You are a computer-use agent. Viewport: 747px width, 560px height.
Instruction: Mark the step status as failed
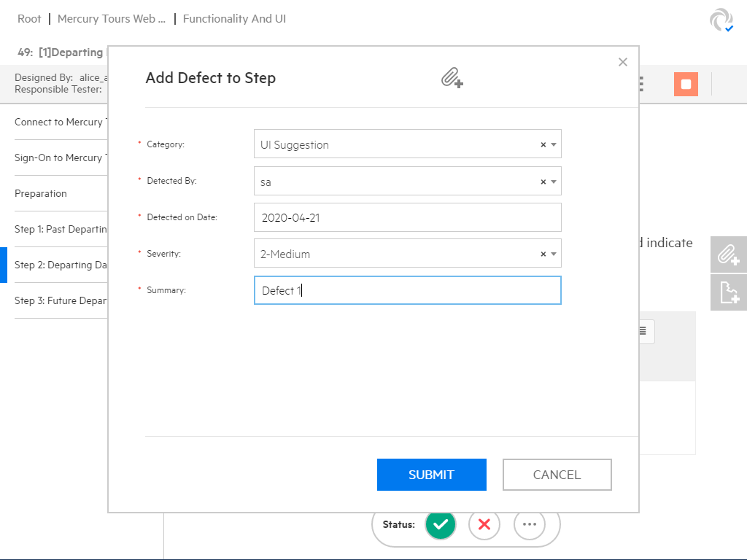point(484,524)
